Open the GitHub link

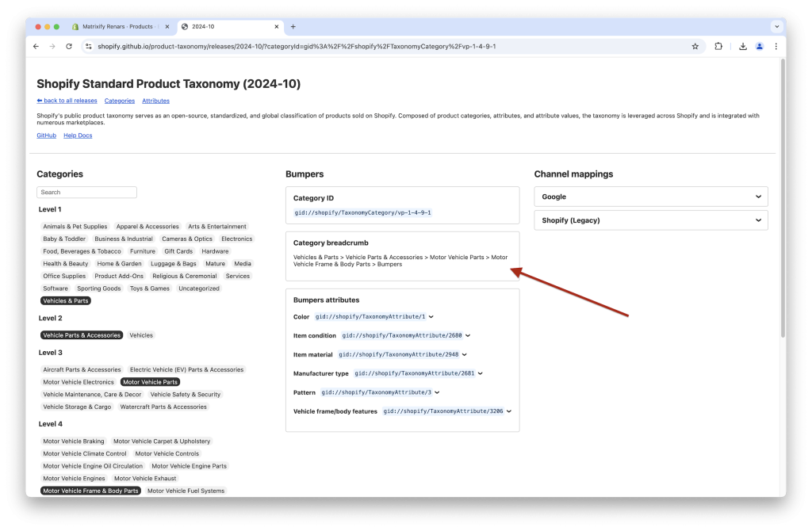pyautogui.click(x=45, y=136)
